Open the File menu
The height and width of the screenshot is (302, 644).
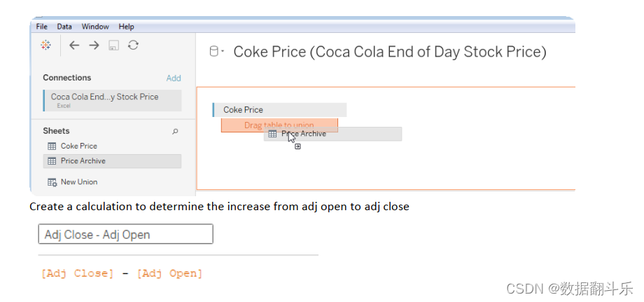click(41, 27)
